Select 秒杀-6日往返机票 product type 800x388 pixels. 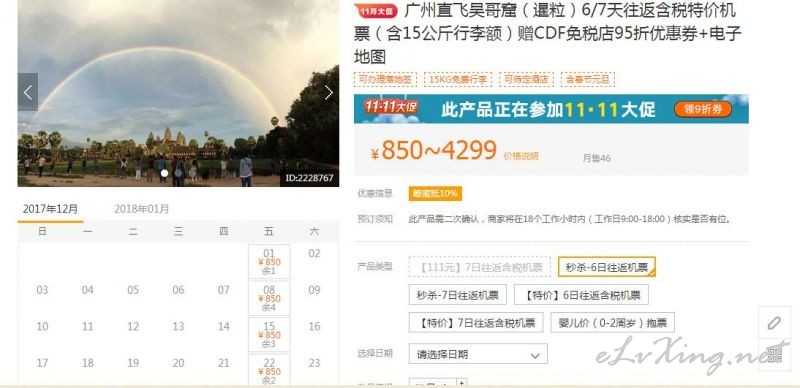click(607, 267)
